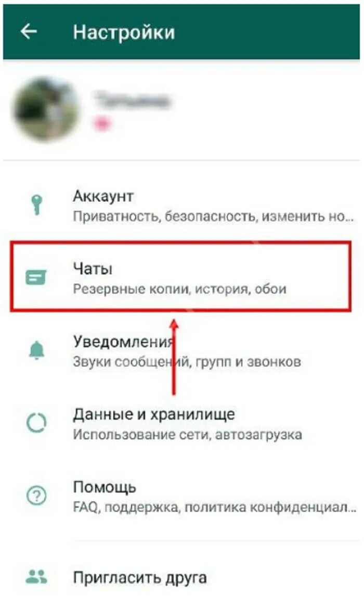The width and height of the screenshot is (364, 607).
Task: Click the key icon next to Аккаунт
Action: pos(37,205)
